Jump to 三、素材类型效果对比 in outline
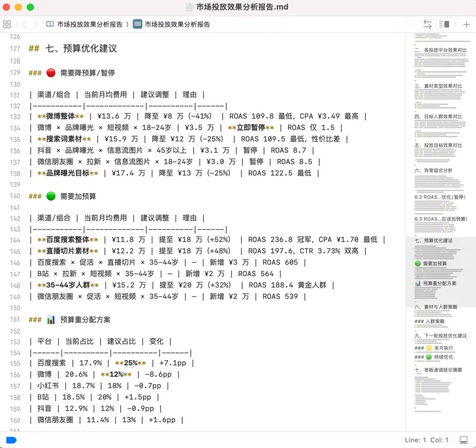 (x=438, y=86)
